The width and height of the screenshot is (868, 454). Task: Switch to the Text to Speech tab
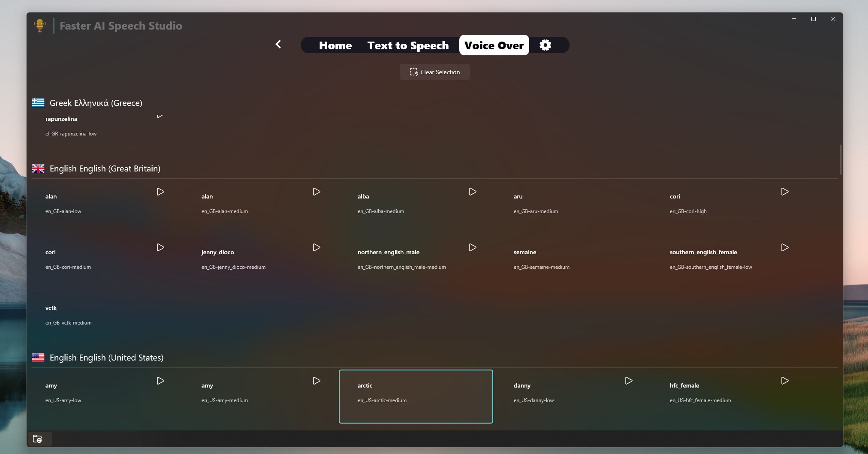(407, 45)
